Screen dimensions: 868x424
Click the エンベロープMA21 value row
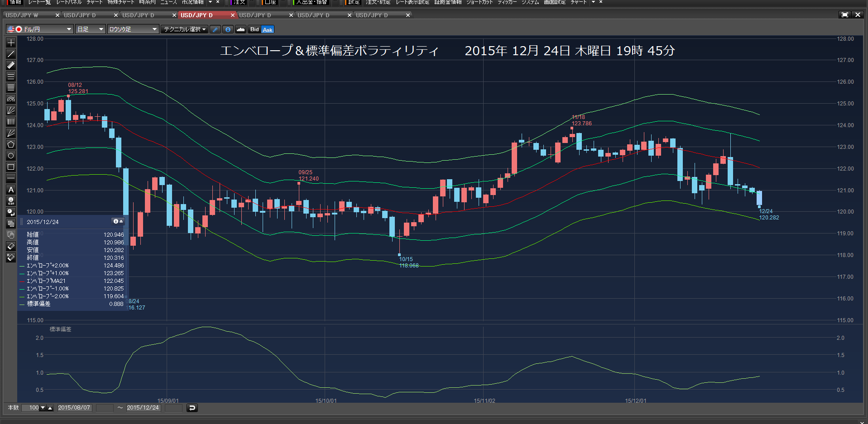72,281
